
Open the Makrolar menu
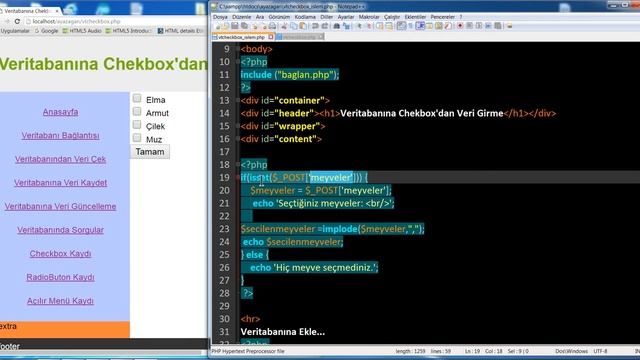pos(369,17)
